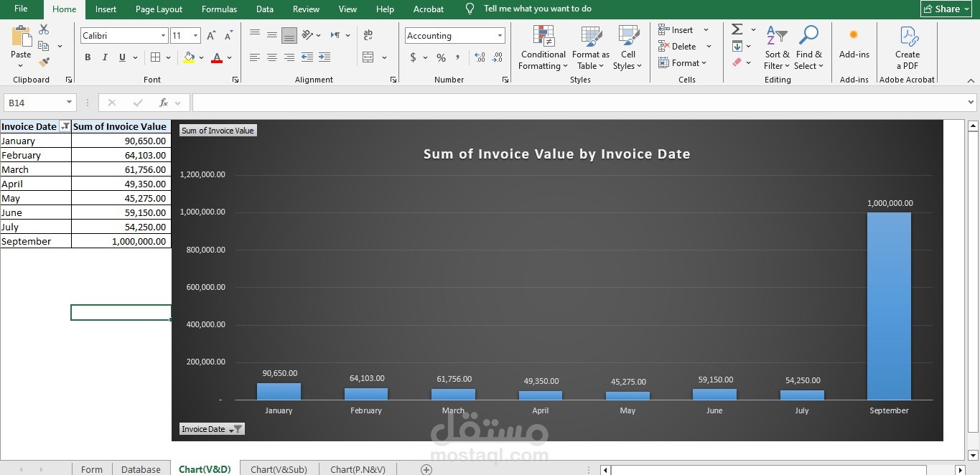
Task: Open the font size dropdown
Action: 196,35
